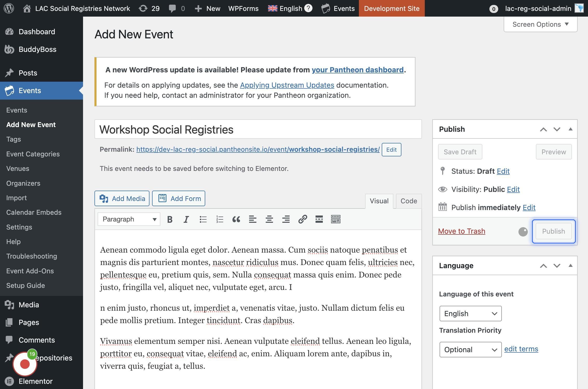Open the Paragraph format dropdown

click(x=129, y=219)
